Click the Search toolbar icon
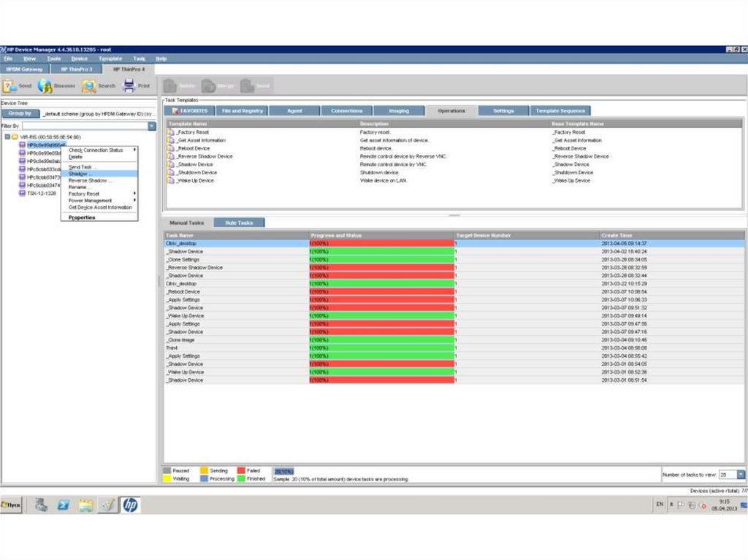The width and height of the screenshot is (748, 560). tap(88, 86)
